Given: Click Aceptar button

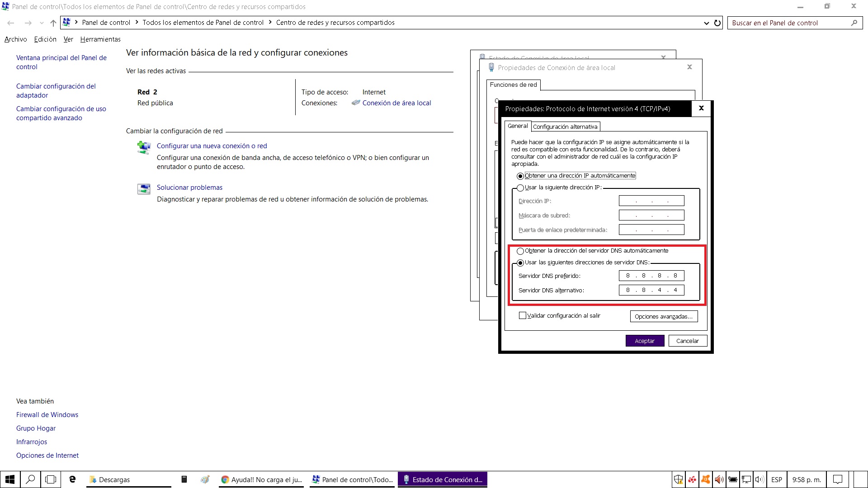Looking at the screenshot, I should coord(645,341).
